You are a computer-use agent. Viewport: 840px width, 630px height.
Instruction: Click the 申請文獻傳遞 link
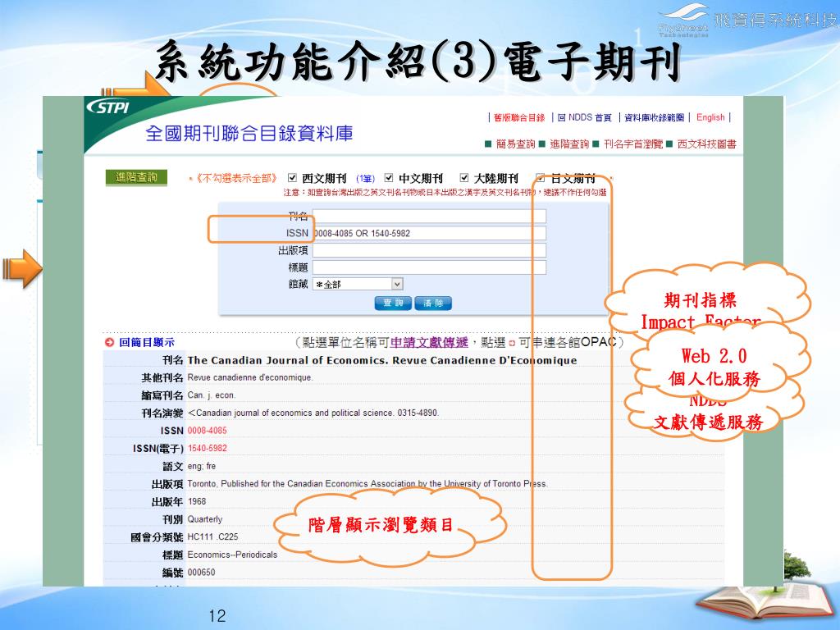point(429,342)
